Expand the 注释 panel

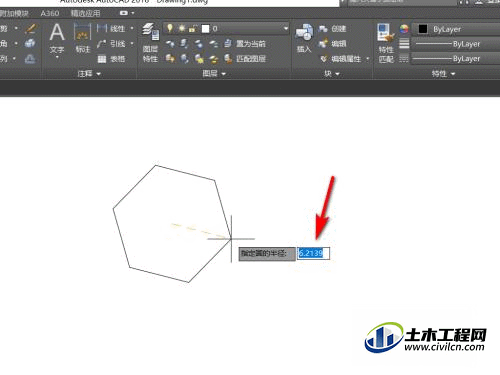(89, 74)
